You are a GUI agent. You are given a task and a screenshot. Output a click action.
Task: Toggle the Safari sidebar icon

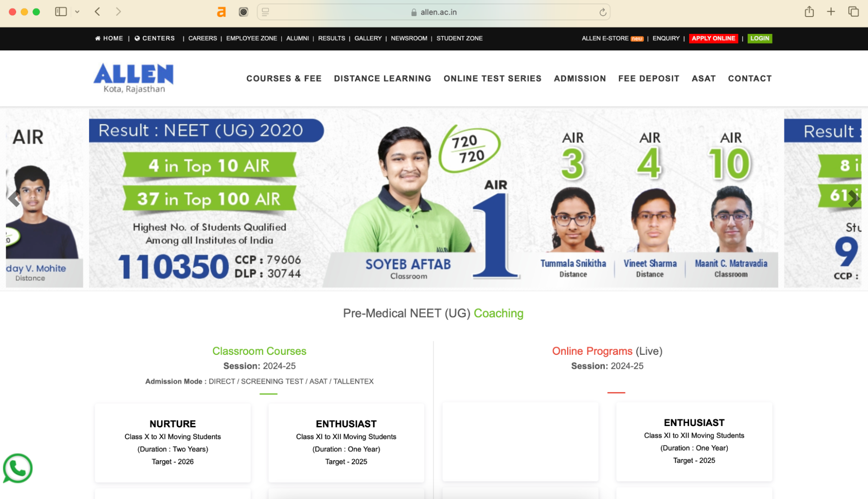point(61,12)
